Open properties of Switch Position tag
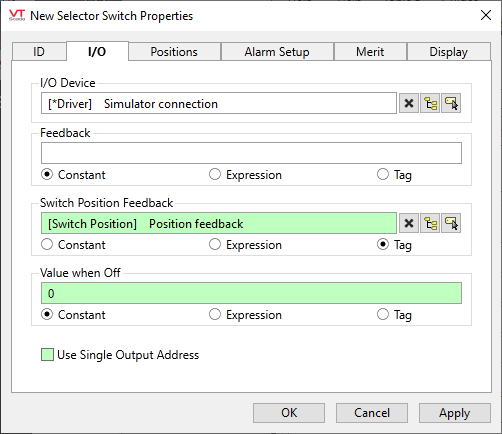 tap(451, 223)
